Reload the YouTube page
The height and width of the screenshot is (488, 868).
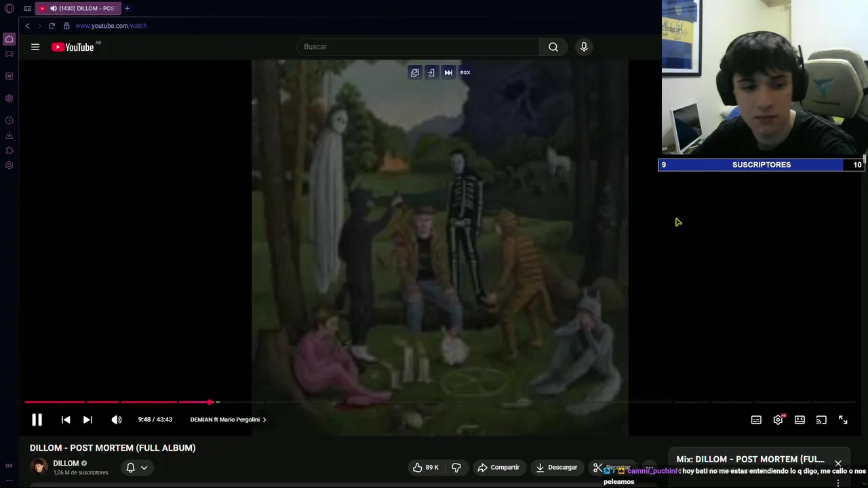coord(52,26)
